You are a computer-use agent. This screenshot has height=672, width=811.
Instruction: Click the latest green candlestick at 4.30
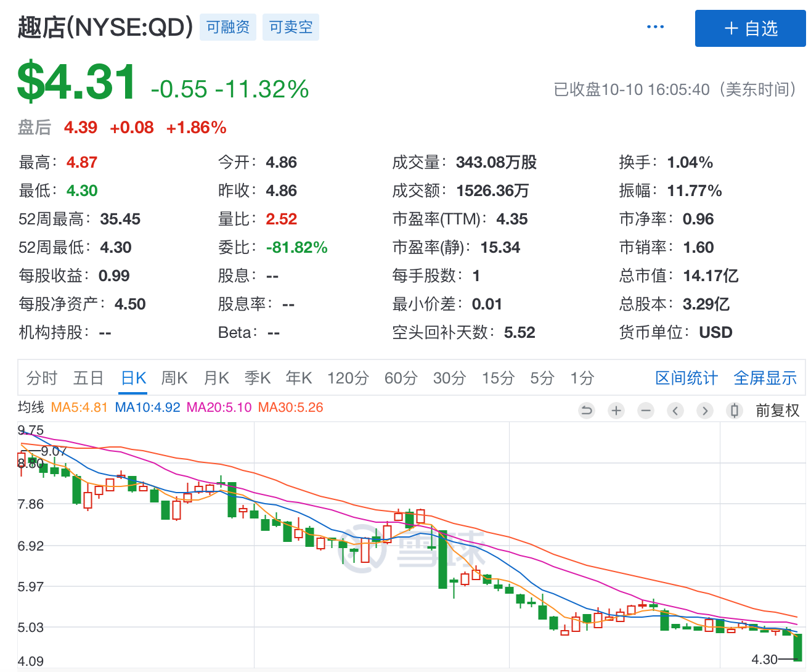point(798,647)
